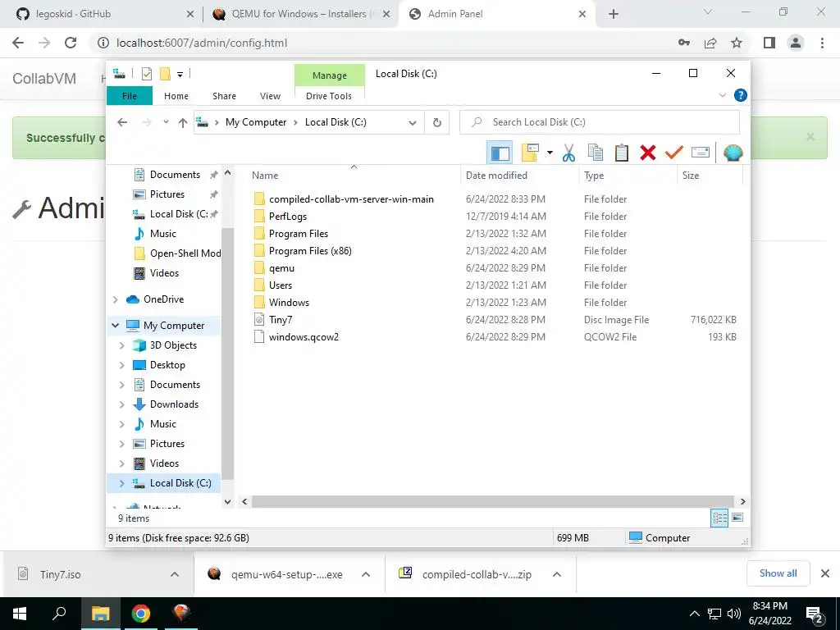Open recent locations dropdown in Explorer
The image size is (840, 630).
coord(166,122)
